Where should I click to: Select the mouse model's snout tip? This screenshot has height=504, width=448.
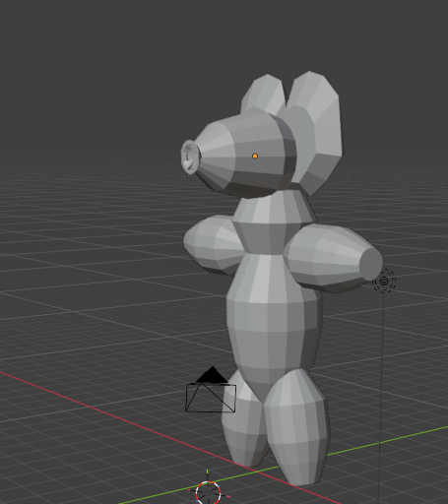point(190,157)
